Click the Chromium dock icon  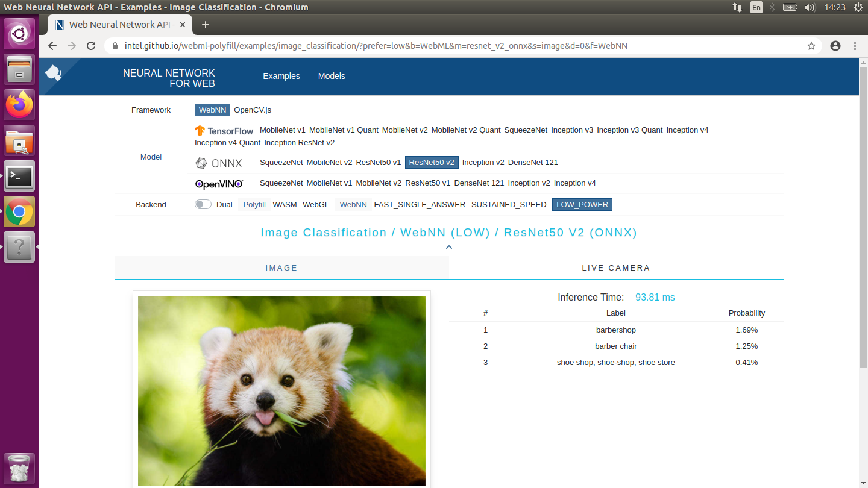[x=19, y=211]
